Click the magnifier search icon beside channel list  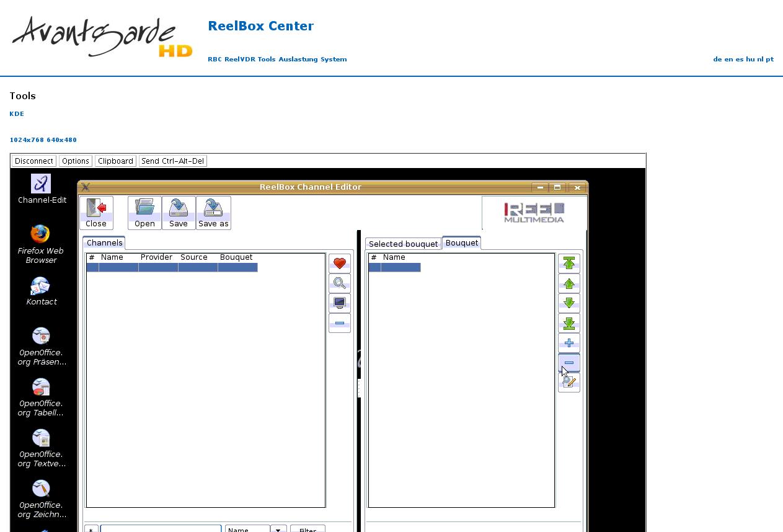point(339,283)
